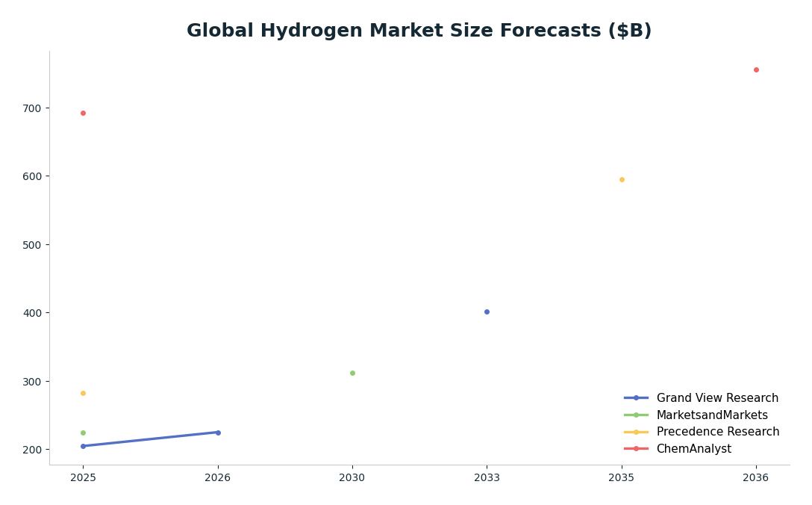Click the green MarketsandMarkets point at 2030
812x505 pixels.
click(x=353, y=374)
